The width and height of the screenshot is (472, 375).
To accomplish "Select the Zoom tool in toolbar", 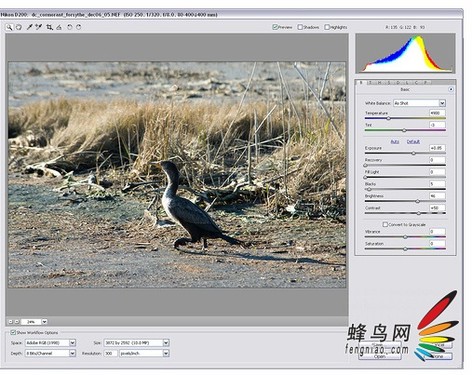I will click(x=9, y=27).
